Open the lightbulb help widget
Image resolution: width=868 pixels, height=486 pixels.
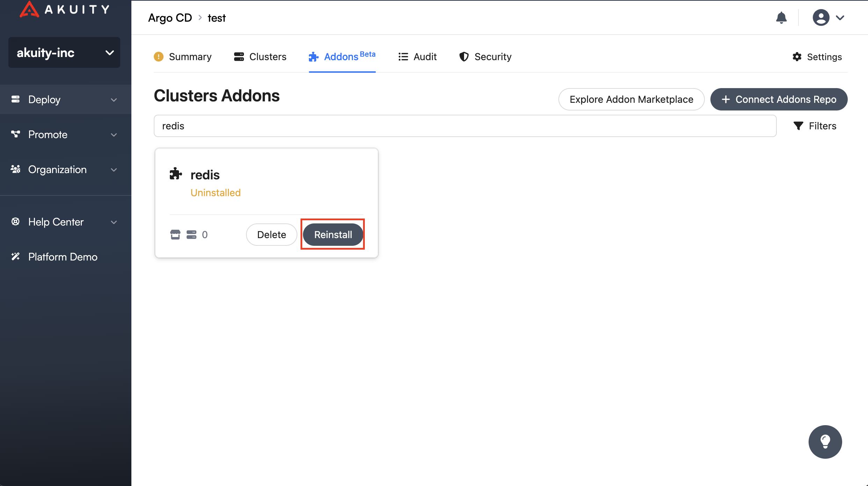click(x=825, y=442)
